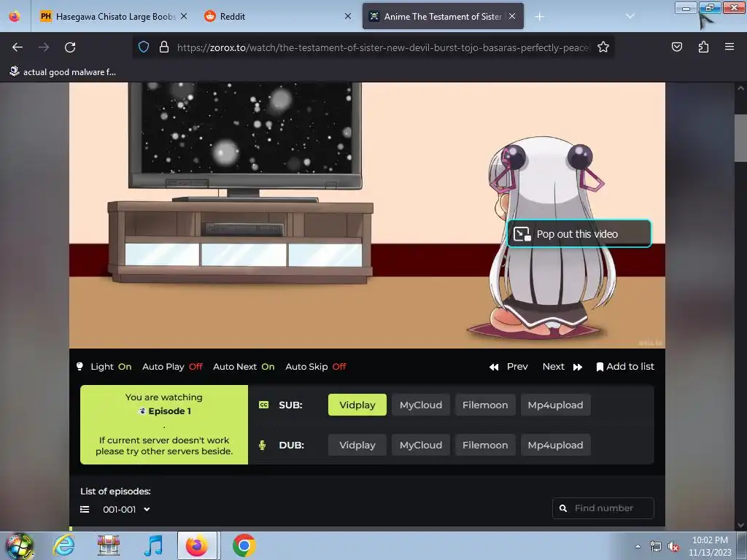
Task: Click the episode list view icon
Action: (85, 509)
